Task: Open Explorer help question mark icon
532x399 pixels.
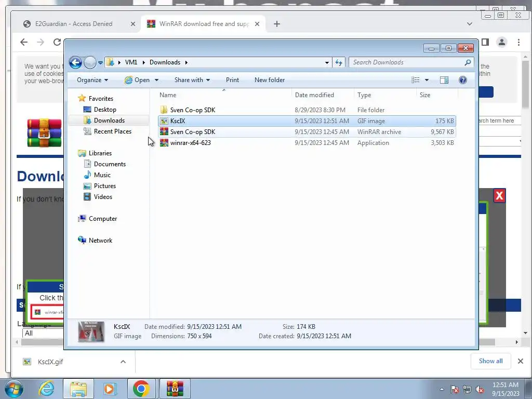Action: point(463,80)
